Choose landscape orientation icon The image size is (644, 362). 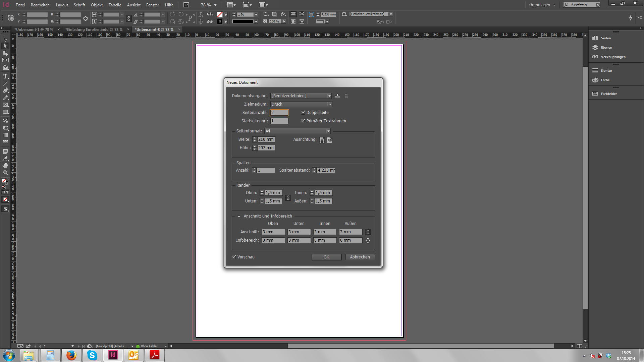pyautogui.click(x=329, y=140)
